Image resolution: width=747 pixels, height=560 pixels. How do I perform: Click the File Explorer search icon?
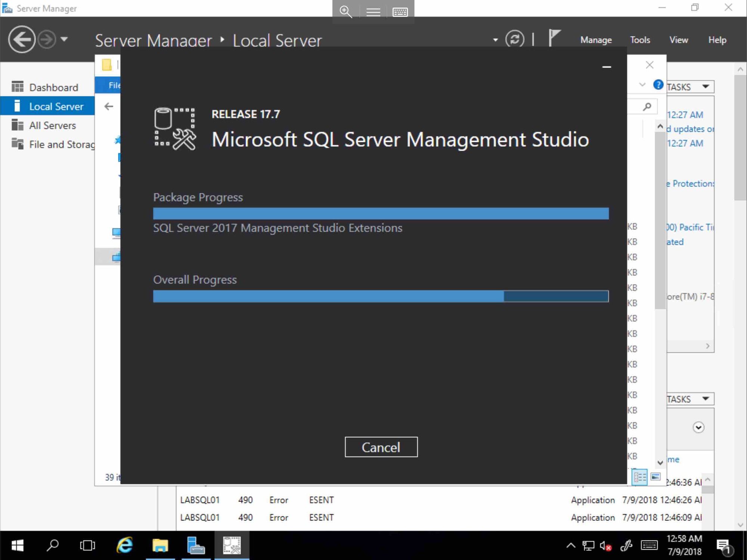pyautogui.click(x=647, y=107)
